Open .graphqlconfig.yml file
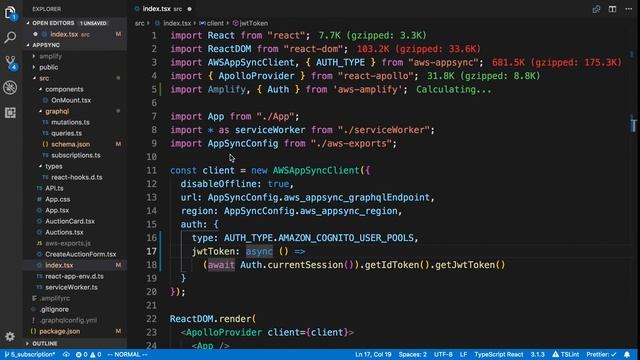This screenshot has width=640, height=360. pyautogui.click(x=75, y=320)
